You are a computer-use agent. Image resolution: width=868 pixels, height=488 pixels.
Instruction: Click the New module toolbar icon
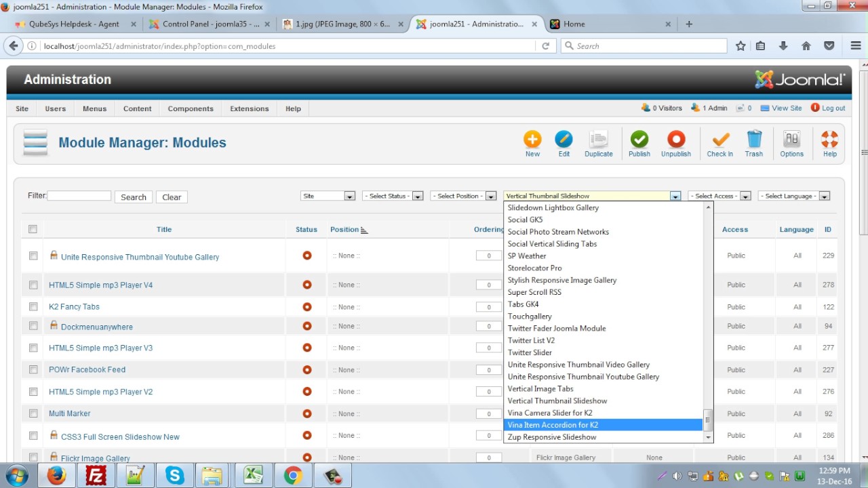pos(532,140)
